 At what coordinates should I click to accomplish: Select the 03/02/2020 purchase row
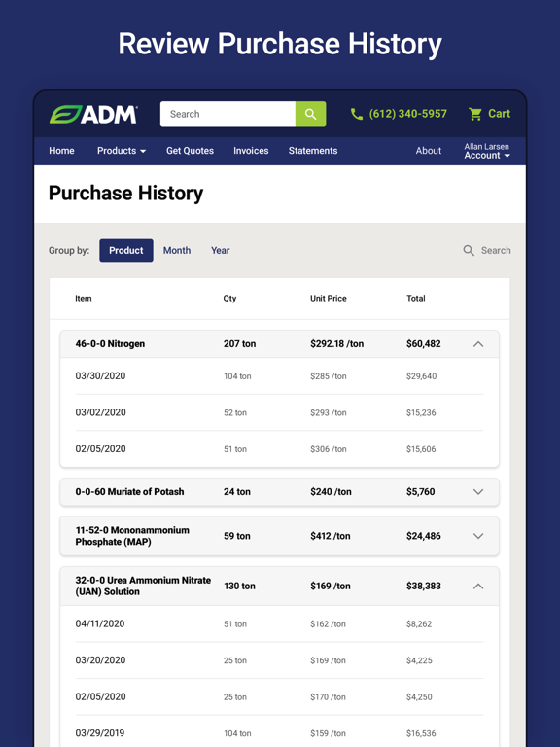coord(280,412)
